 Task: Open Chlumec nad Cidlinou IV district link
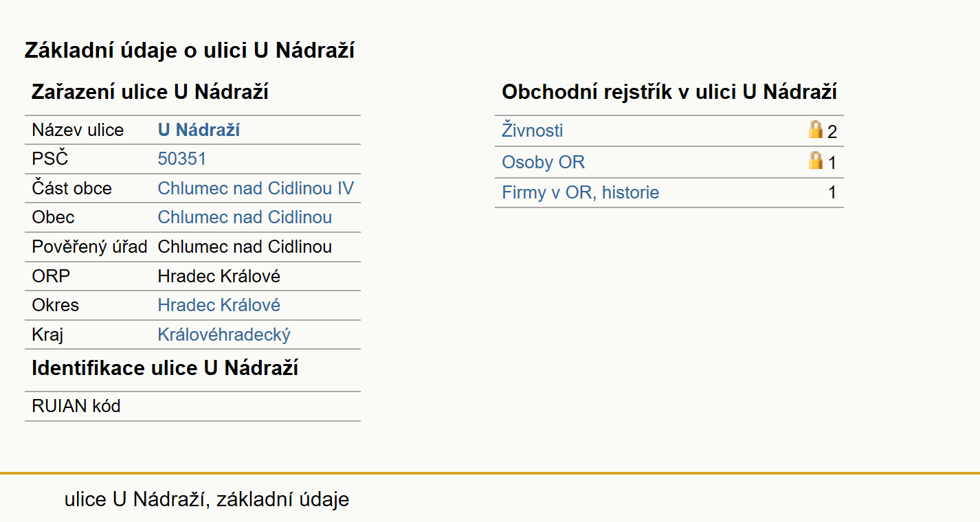(256, 188)
